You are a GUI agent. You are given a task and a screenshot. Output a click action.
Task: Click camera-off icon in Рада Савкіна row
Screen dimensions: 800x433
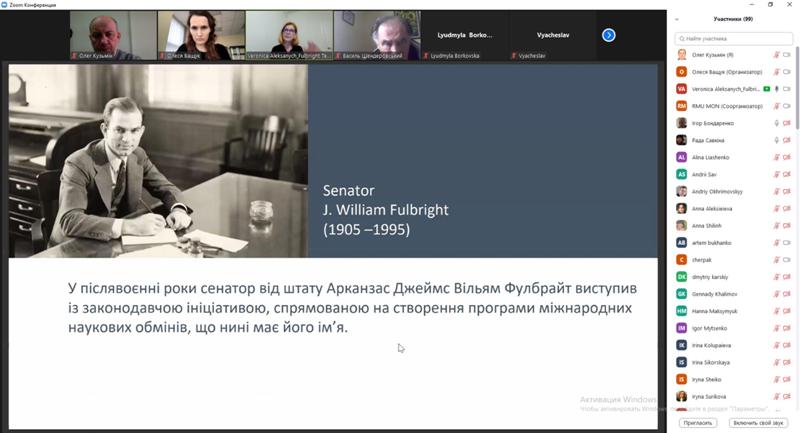pos(787,140)
